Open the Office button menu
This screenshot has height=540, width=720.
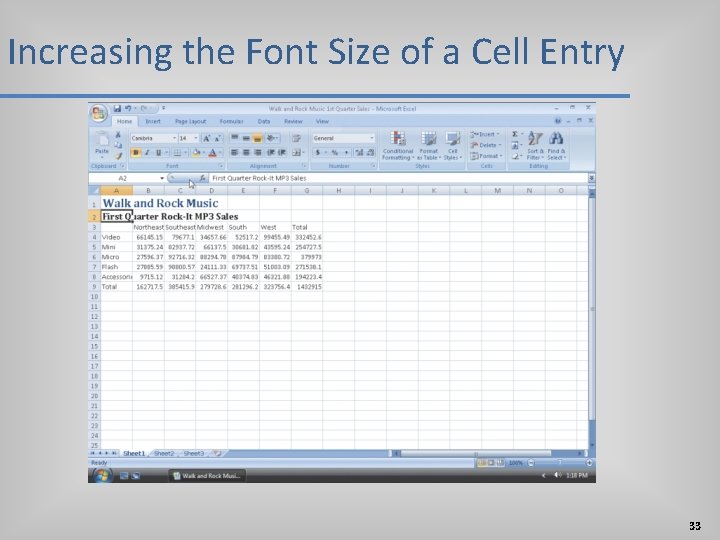99,113
